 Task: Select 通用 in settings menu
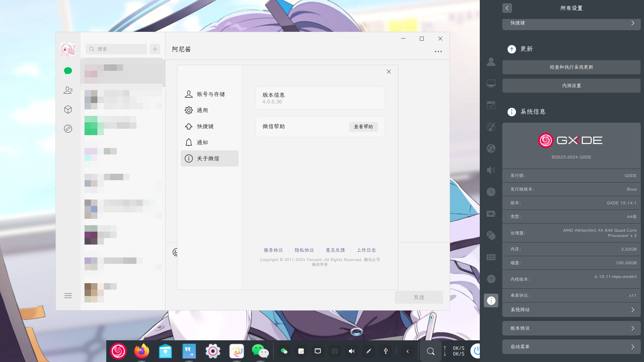pos(210,110)
